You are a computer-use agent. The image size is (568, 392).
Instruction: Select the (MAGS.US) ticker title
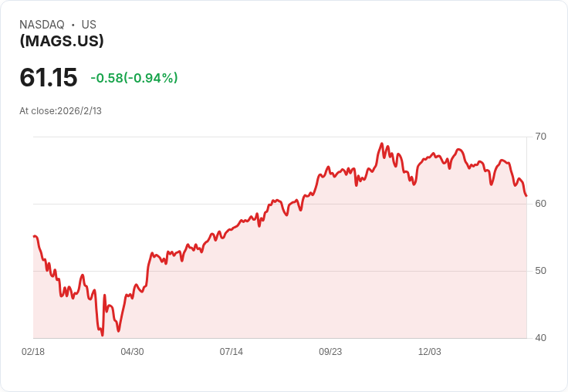62,41
